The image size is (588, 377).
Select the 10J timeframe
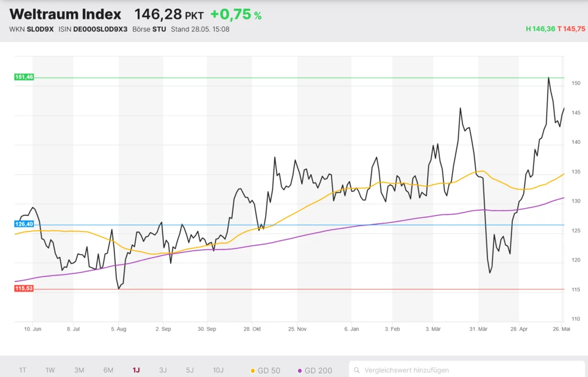[x=218, y=370]
